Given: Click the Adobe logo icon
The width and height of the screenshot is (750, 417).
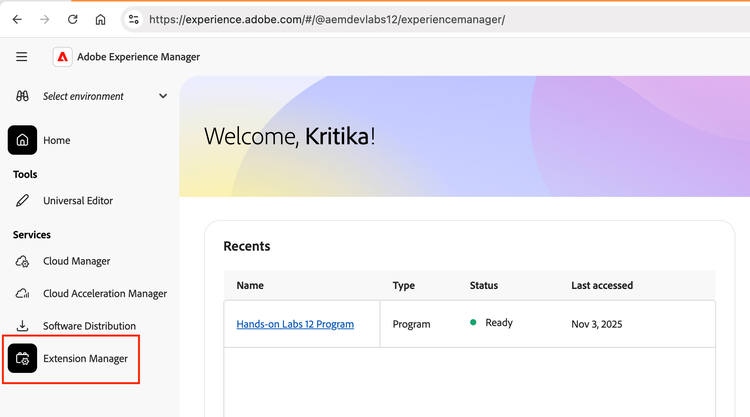Looking at the screenshot, I should pyautogui.click(x=63, y=57).
